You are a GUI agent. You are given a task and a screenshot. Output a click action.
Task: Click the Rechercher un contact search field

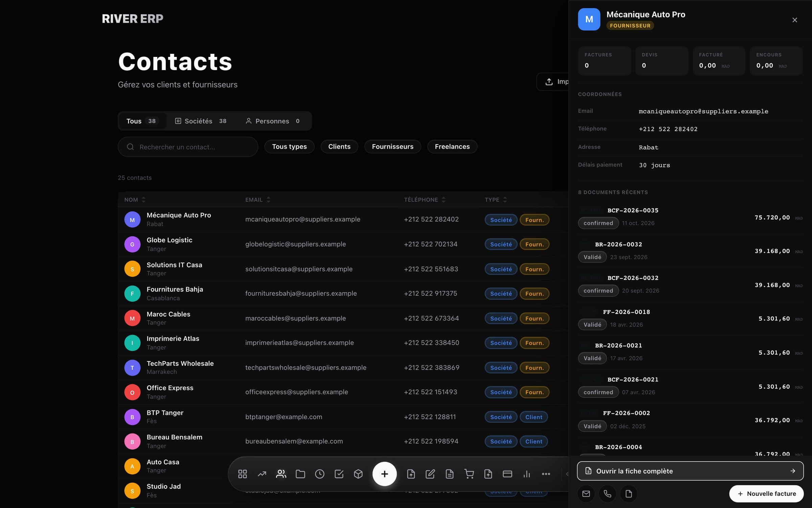coord(188,147)
